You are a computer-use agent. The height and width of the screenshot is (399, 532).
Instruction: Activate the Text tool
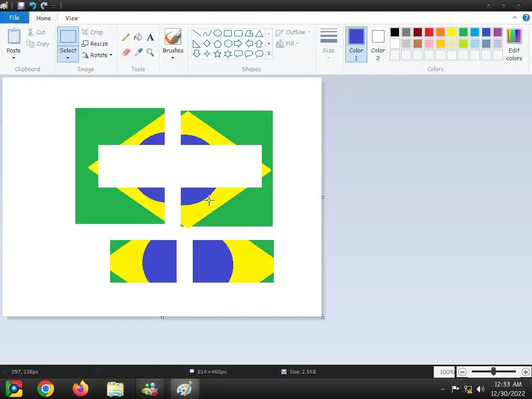[150, 37]
